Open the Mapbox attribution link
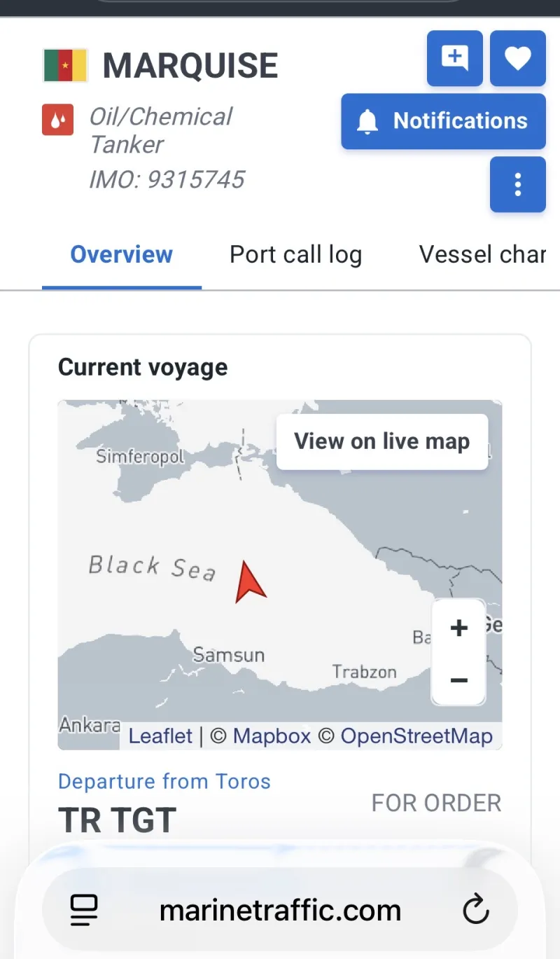The width and height of the screenshot is (560, 959). point(272,736)
